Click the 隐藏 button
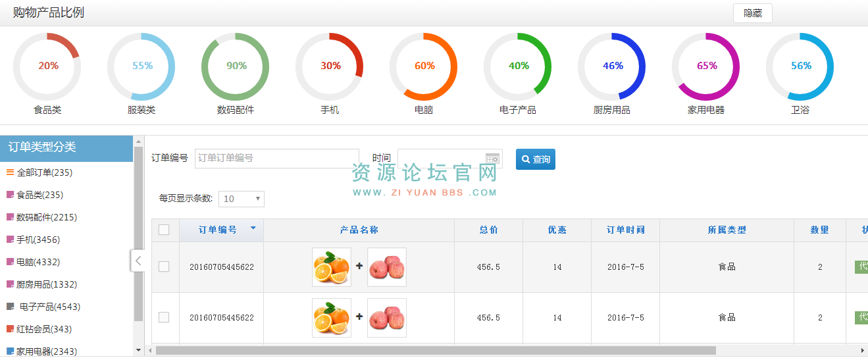This screenshot has width=868, height=358. point(753,13)
